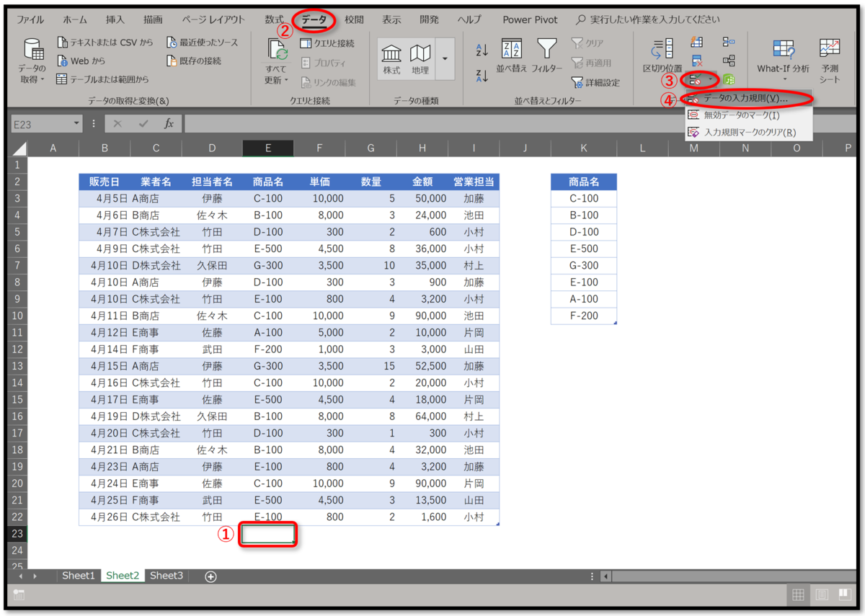Expand the data validation dropdown arrow
This screenshot has width=865, height=616.
click(711, 80)
